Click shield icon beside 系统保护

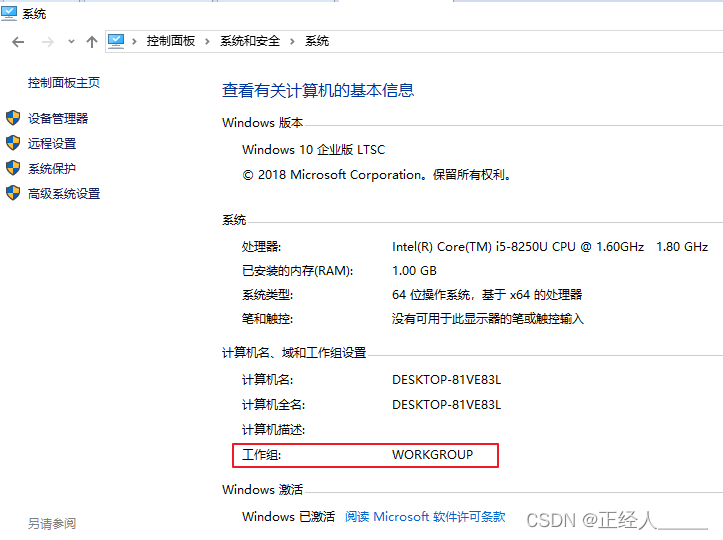13,168
